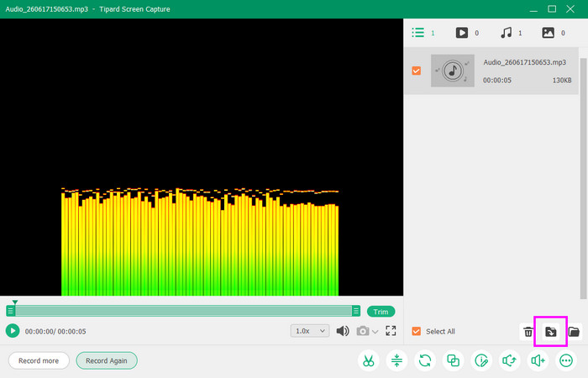Open the file merger overlapping squares tool
The image size is (588, 378).
pos(453,360)
